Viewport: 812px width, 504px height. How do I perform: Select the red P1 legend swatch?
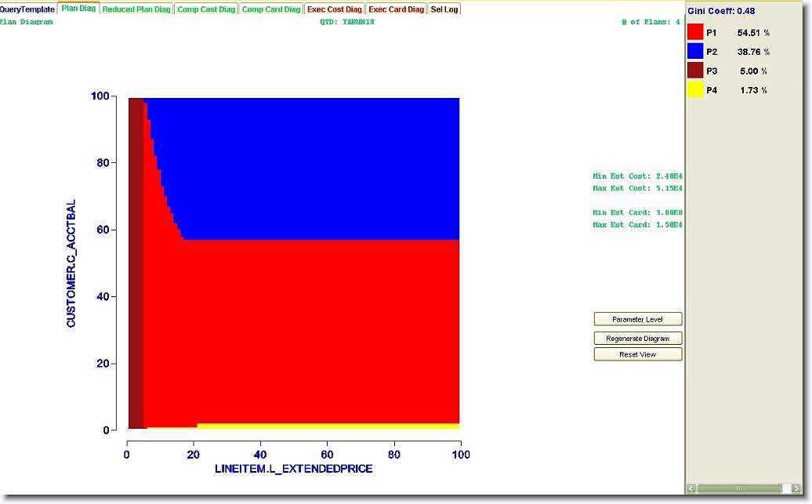click(694, 32)
